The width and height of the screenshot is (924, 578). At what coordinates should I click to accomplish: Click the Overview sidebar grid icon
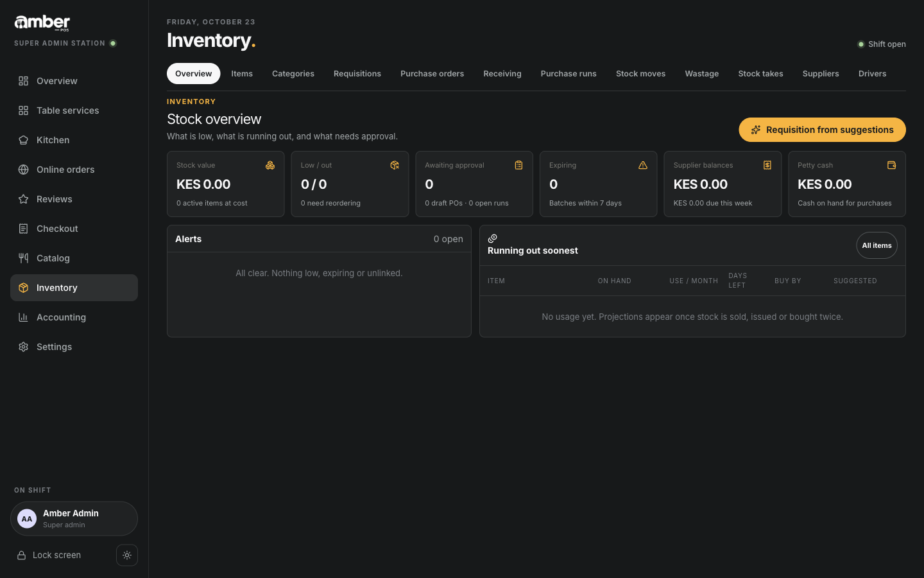23,81
